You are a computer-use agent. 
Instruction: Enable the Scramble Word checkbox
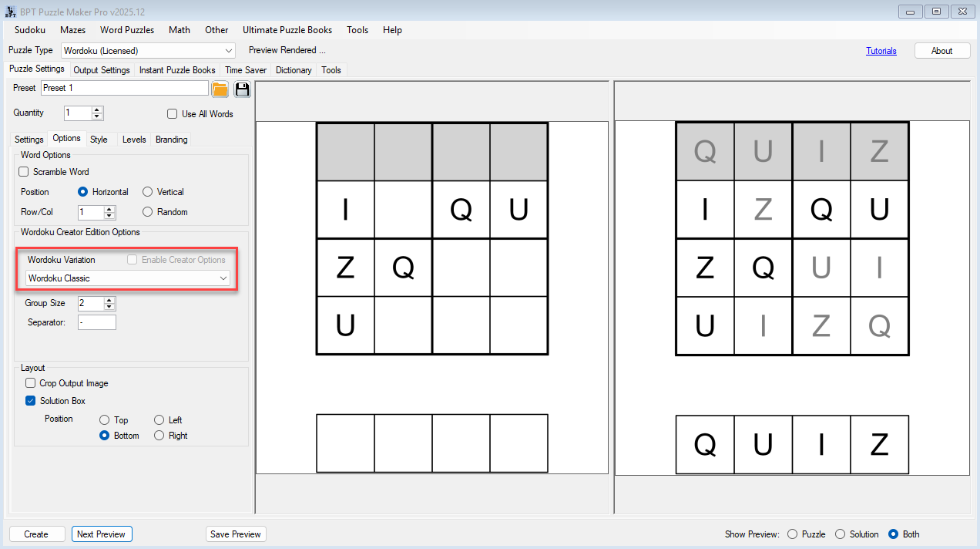point(24,172)
